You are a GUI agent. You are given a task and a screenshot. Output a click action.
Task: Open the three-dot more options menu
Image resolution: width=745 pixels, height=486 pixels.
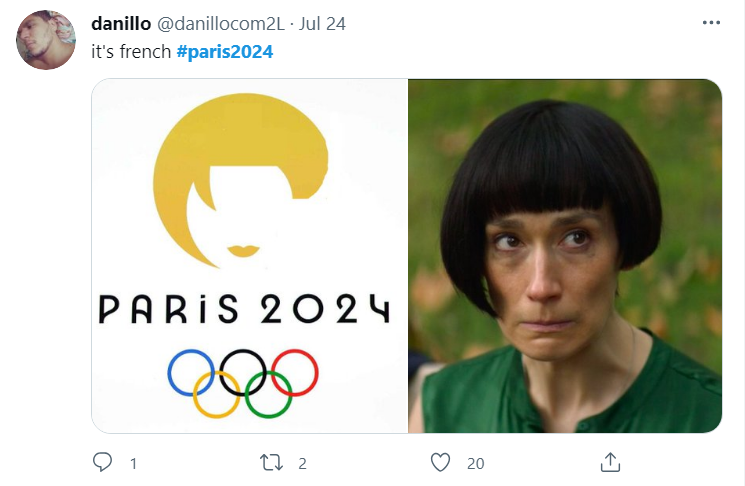coord(711,23)
